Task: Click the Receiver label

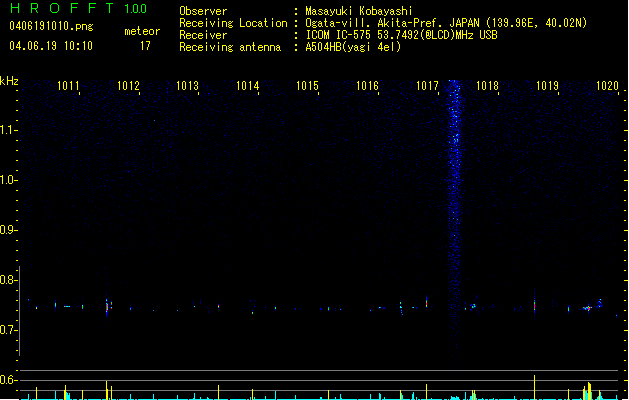Action: [203, 35]
